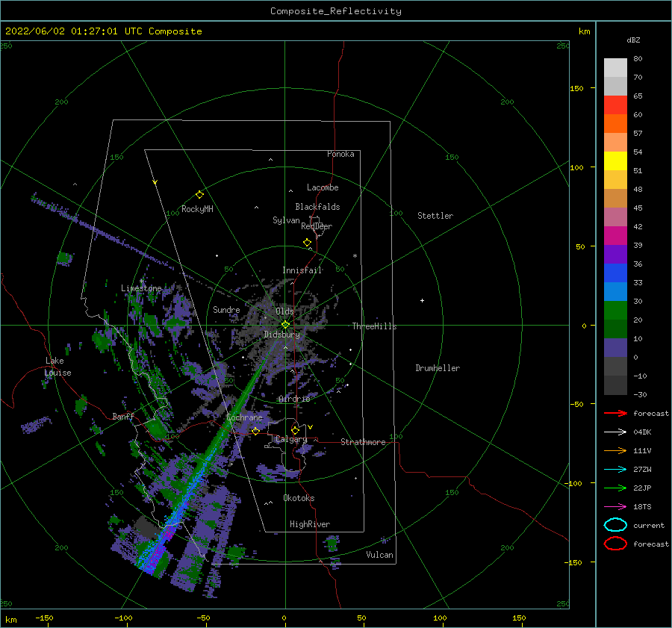Click the Sundre city label
Image resolution: width=672 pixels, height=628 pixels.
[x=226, y=309]
